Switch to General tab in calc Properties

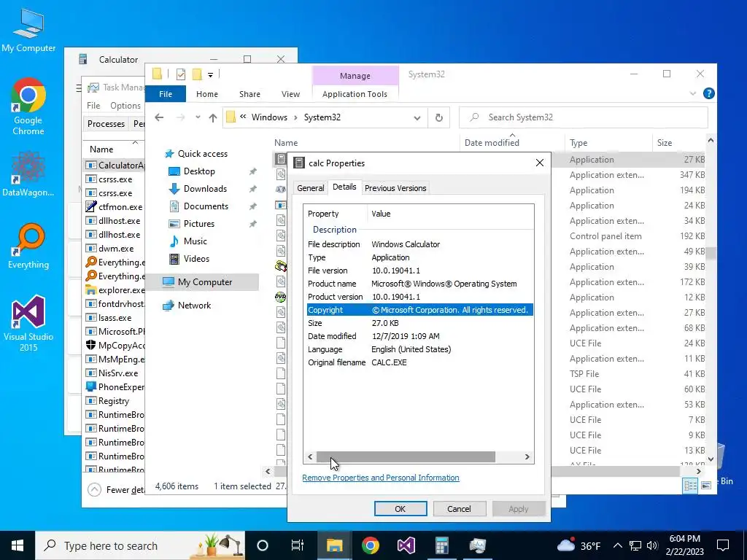(311, 188)
